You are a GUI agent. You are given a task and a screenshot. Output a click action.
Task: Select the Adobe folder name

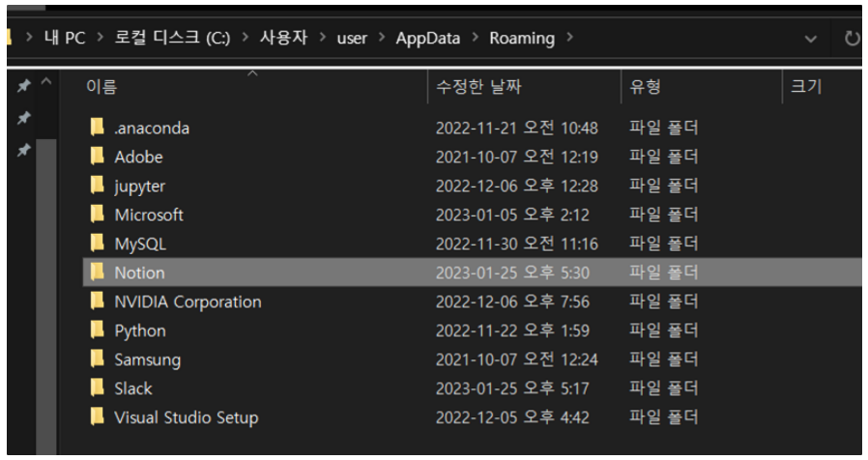tap(138, 158)
